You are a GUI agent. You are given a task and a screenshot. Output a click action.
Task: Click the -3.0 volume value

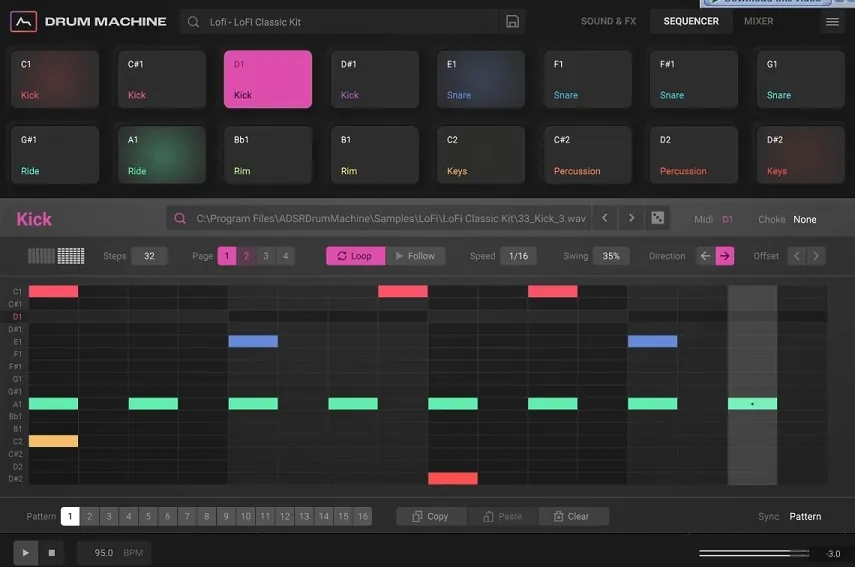pyautogui.click(x=833, y=553)
